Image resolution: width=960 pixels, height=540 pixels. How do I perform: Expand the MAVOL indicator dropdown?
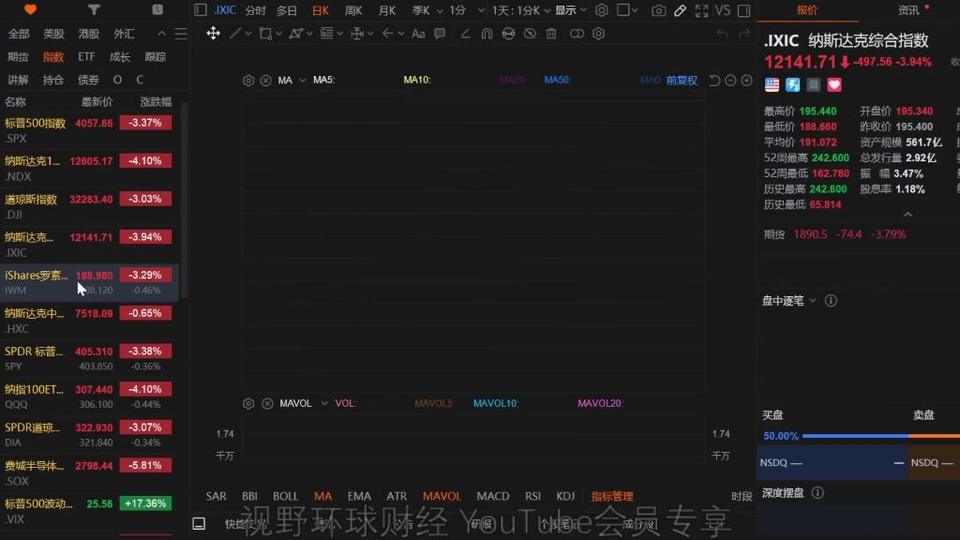coord(324,403)
